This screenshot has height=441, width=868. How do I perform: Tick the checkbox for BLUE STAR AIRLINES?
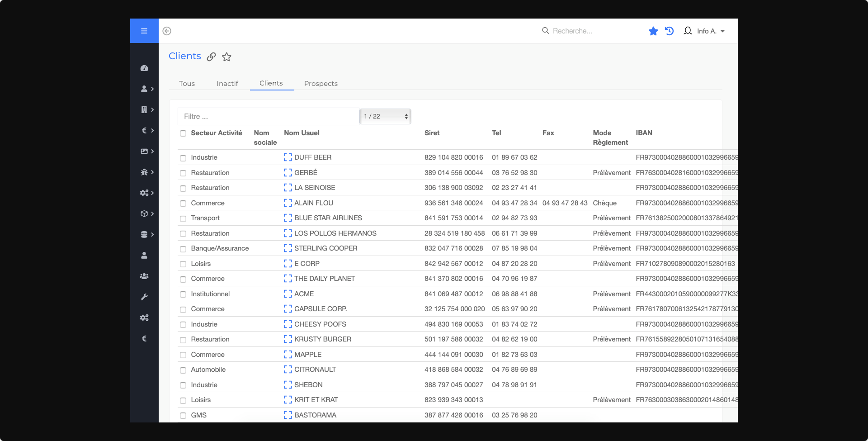(183, 218)
